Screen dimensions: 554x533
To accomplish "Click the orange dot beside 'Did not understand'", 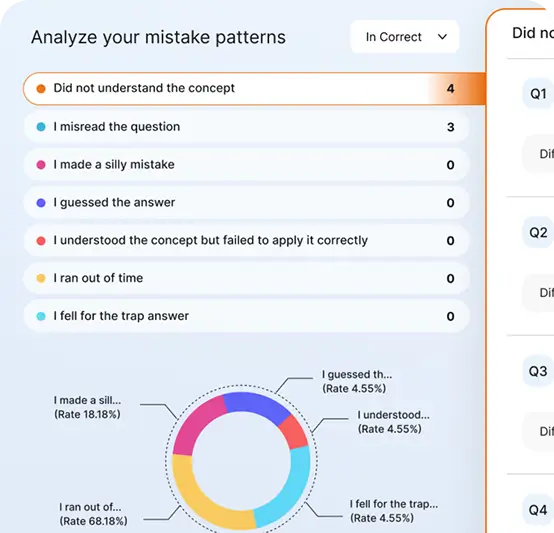I will coord(41,89).
